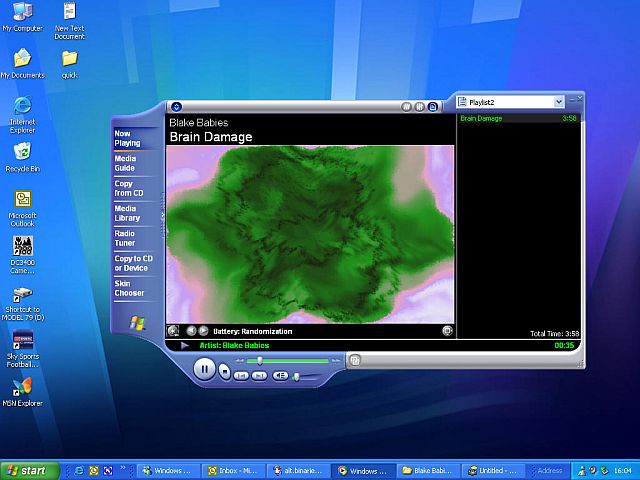The height and width of the screenshot is (480, 640).
Task: Open the Media Guide tab
Action: pyautogui.click(x=125, y=163)
